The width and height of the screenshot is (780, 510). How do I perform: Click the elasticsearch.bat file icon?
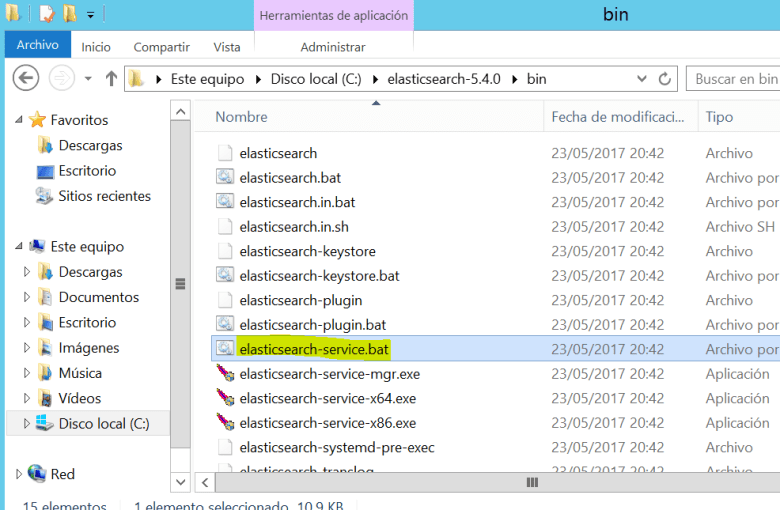(225, 178)
